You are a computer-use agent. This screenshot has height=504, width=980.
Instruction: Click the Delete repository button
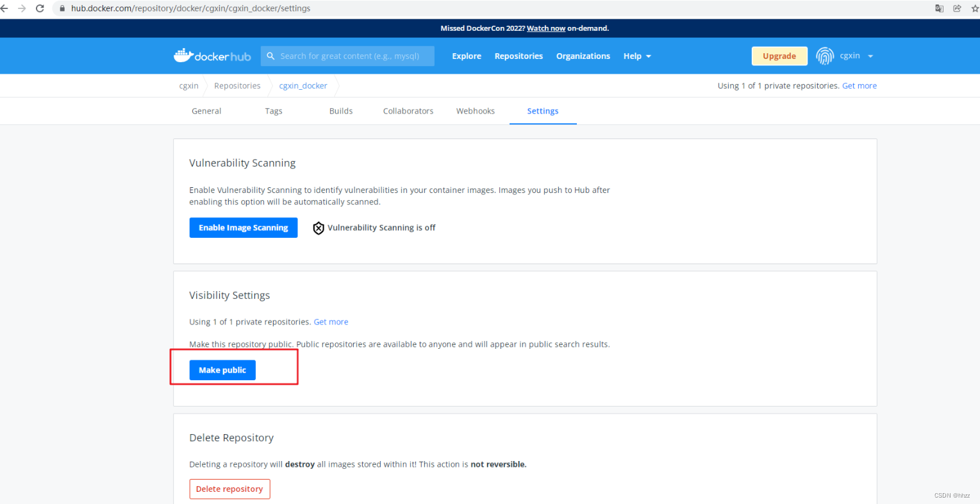(x=229, y=489)
